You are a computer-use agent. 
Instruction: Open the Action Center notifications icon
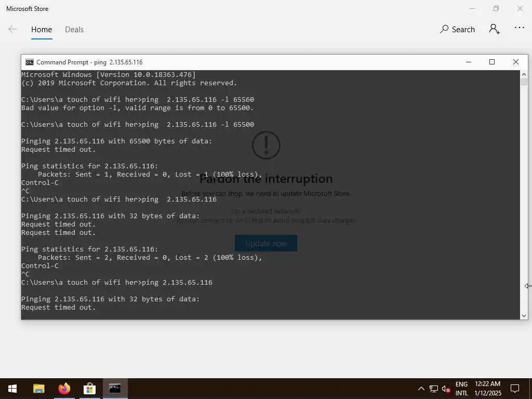(x=515, y=389)
